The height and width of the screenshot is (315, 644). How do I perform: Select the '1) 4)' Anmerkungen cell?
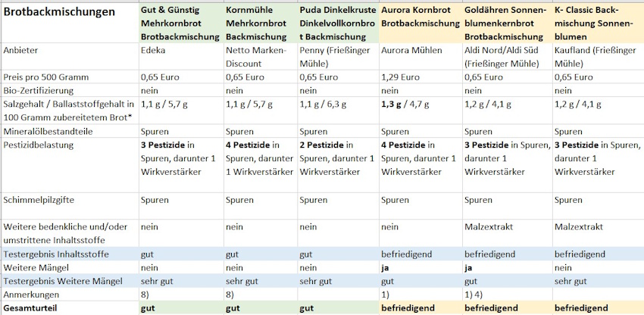click(474, 295)
